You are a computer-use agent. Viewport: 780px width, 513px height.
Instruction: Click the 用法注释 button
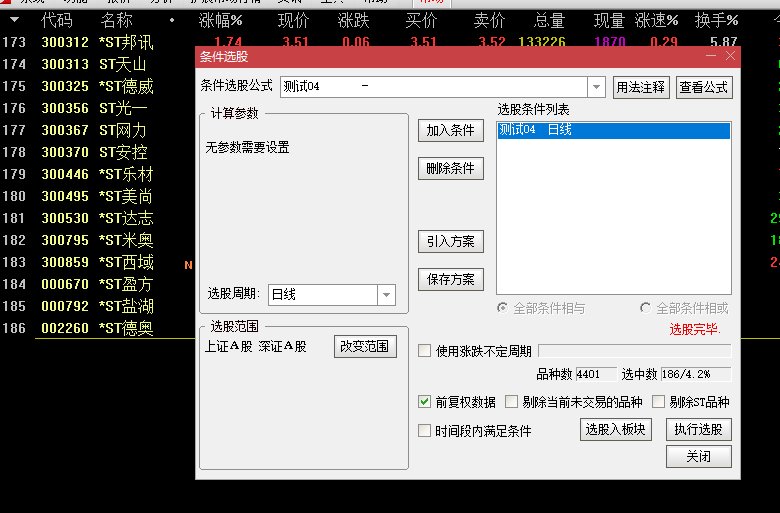pos(641,88)
